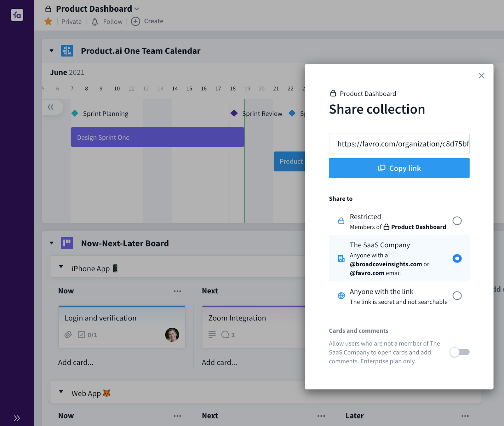Open the Login and verification card
The image size is (504, 426).
122,327
